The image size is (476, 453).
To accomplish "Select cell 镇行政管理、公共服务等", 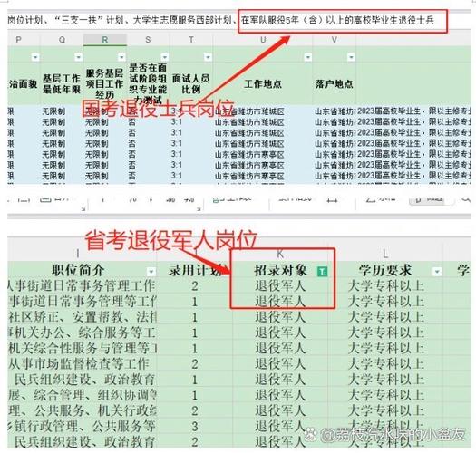I will pyautogui.click(x=82, y=427).
